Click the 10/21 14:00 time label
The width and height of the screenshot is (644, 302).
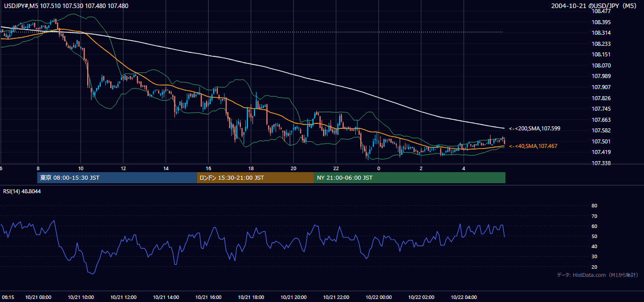[166, 297]
